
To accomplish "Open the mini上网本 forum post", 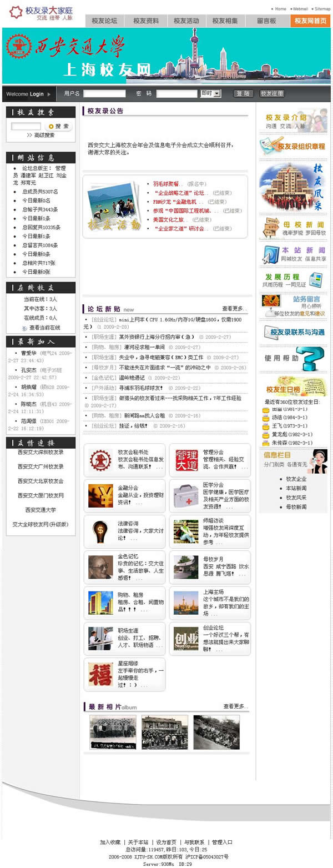I will [163, 323].
